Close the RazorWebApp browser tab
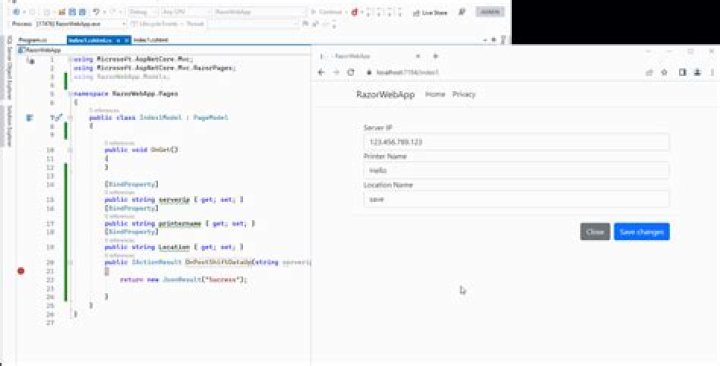Screen dimensions: 720x366 418,56
